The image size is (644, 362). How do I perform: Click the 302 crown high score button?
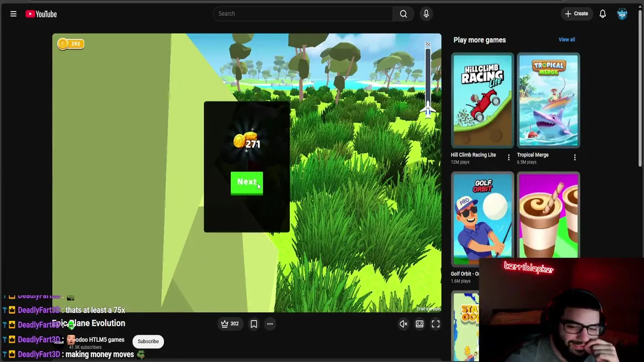pyautogui.click(x=230, y=324)
